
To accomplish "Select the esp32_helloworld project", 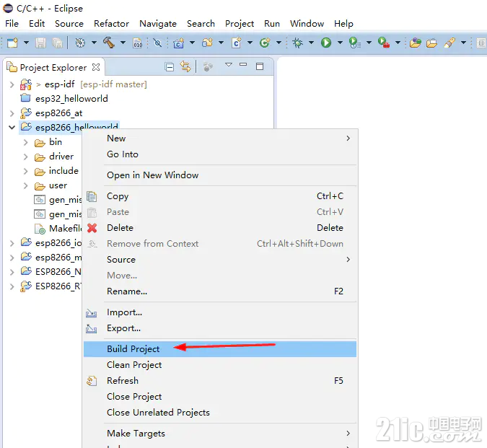I will pyautogui.click(x=71, y=99).
